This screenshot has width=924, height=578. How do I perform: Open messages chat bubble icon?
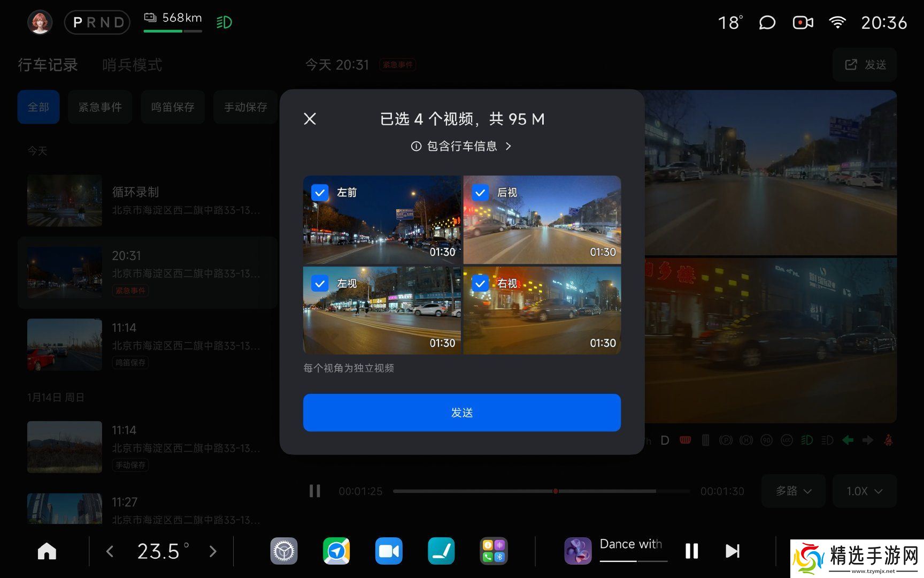point(767,22)
